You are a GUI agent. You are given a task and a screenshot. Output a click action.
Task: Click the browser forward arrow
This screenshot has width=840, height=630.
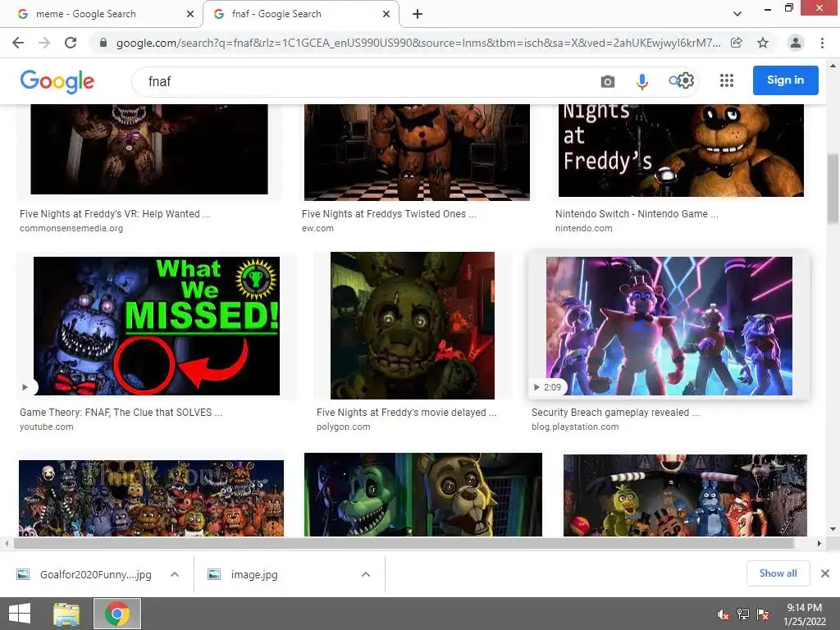point(44,43)
